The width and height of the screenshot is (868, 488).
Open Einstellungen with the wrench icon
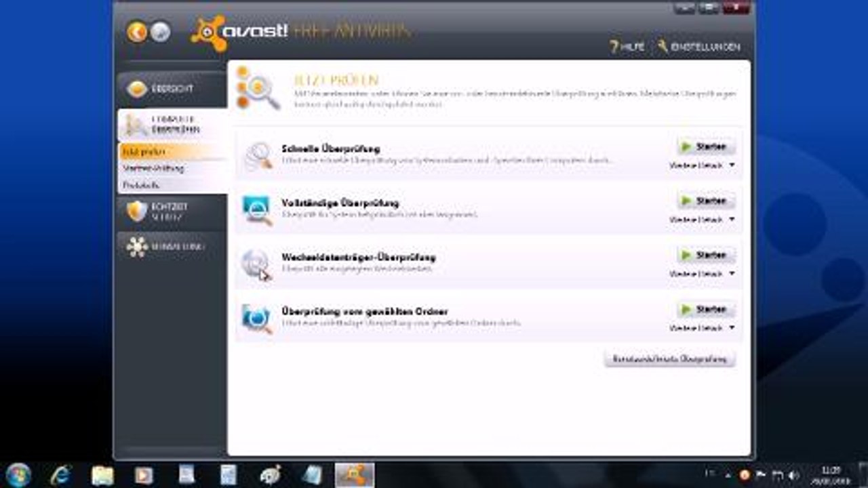(x=698, y=47)
